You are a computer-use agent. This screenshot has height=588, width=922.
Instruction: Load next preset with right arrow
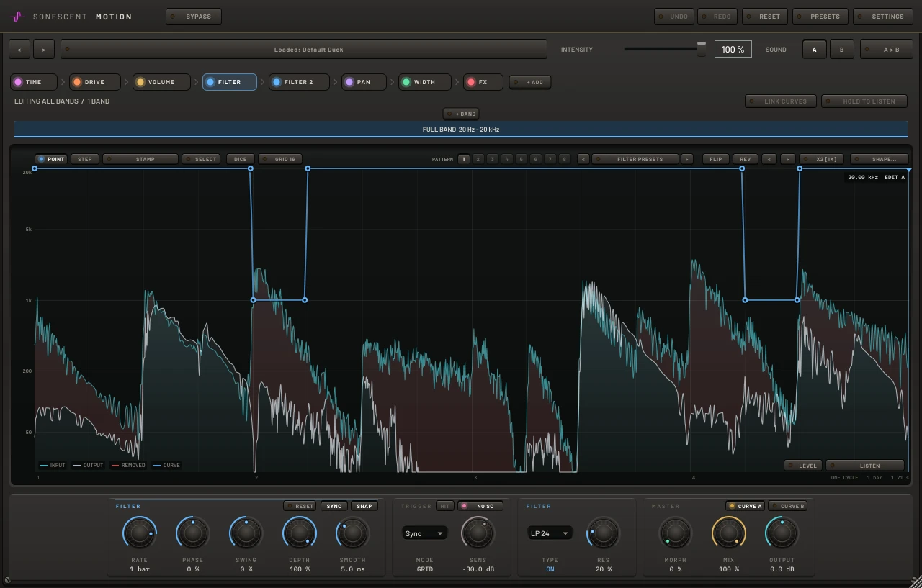click(x=44, y=49)
